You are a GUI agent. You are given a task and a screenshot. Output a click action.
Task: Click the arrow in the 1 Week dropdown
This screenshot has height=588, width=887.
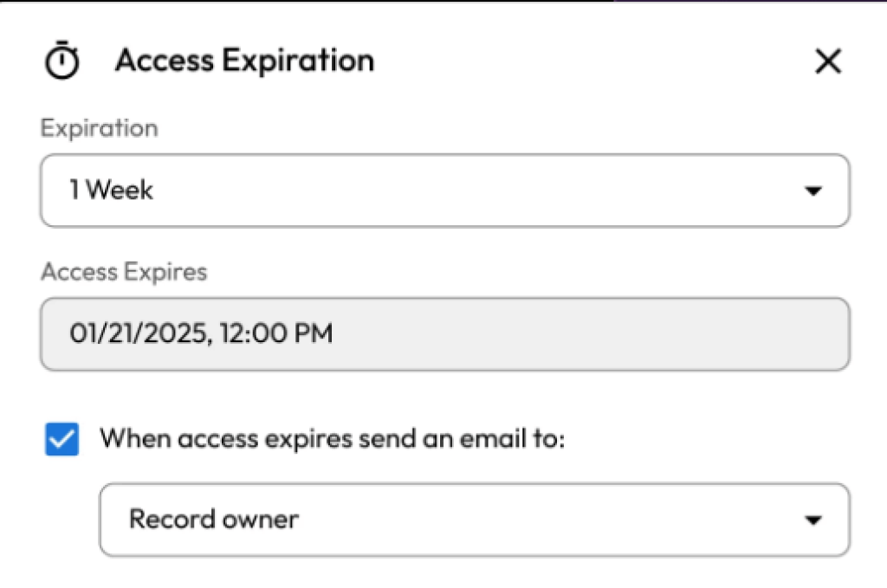point(813,191)
